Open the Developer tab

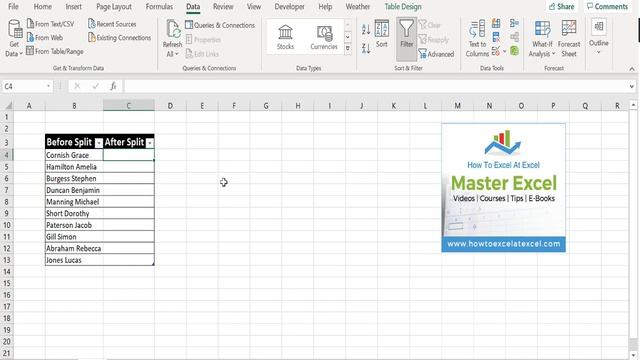click(x=289, y=7)
